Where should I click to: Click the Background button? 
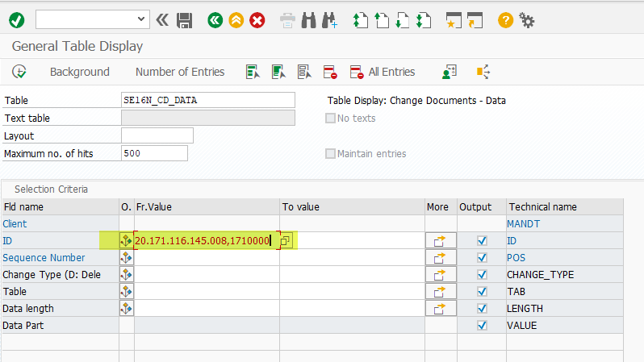click(x=80, y=72)
